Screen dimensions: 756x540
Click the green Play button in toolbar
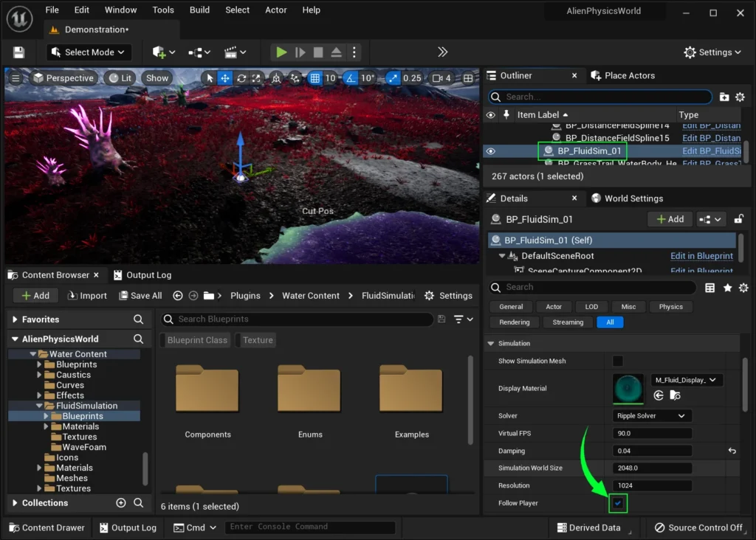[x=281, y=52]
